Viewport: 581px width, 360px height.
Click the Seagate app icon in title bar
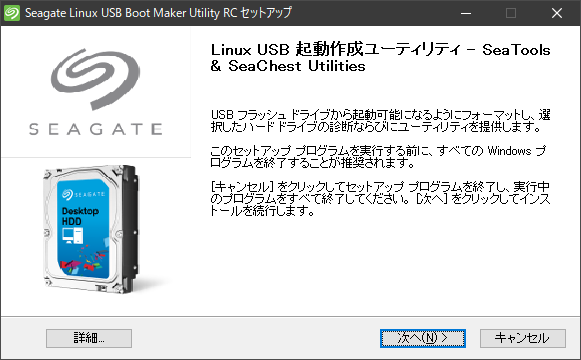click(x=12, y=13)
